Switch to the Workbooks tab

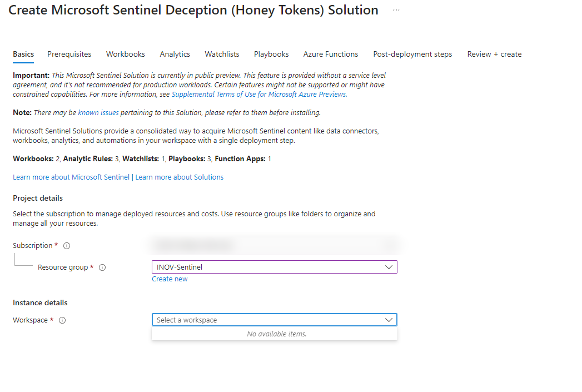tap(125, 54)
